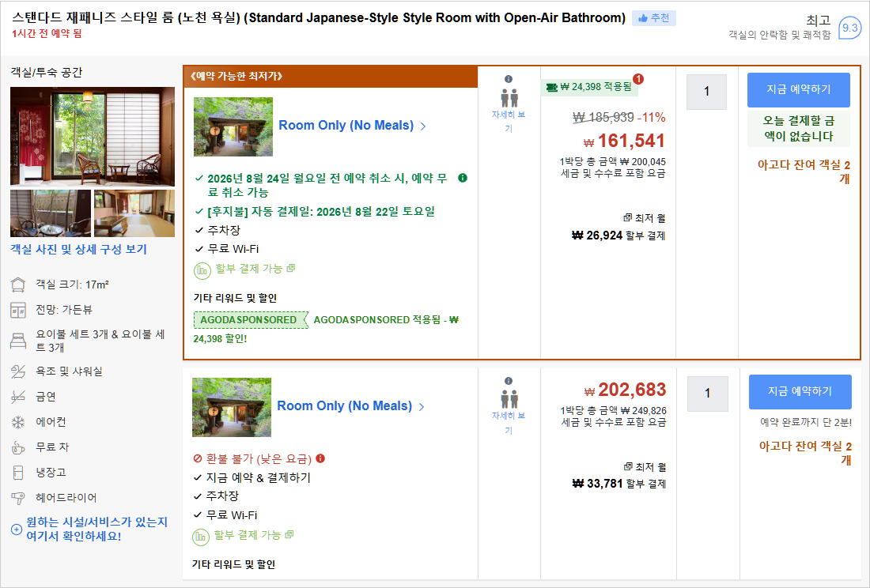Image resolution: width=870 pixels, height=588 pixels.
Task: Open the room quantity selector in first offer
Action: pyautogui.click(x=706, y=92)
